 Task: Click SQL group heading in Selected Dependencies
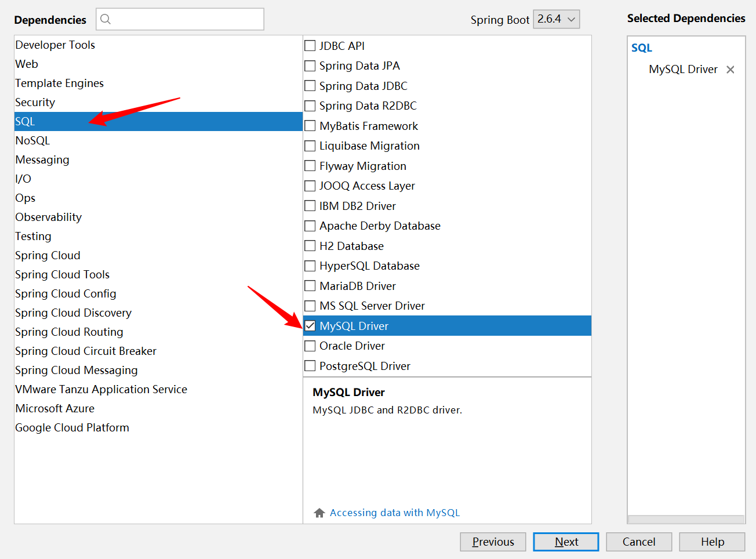[x=642, y=48]
